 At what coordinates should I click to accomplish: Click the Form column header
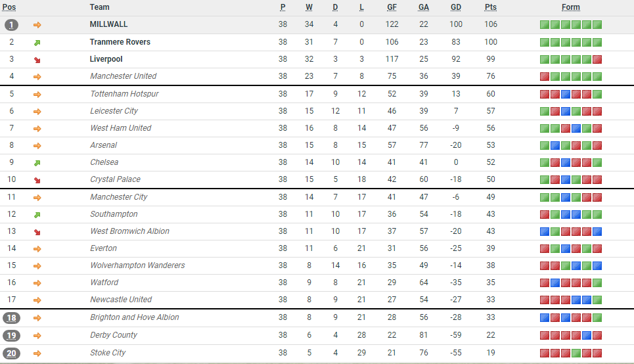[x=570, y=7]
